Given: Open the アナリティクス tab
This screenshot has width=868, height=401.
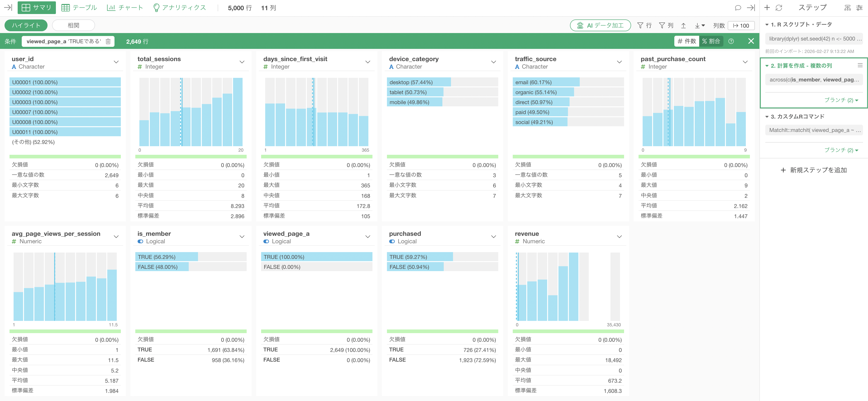Looking at the screenshot, I should [x=179, y=7].
